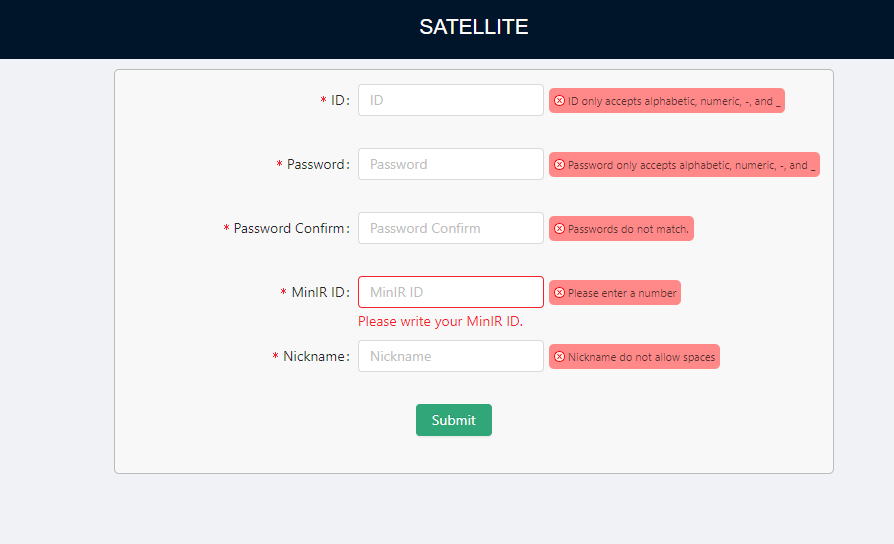Image resolution: width=894 pixels, height=544 pixels.
Task: Click the error icon in Nickname alert
Action: point(559,356)
